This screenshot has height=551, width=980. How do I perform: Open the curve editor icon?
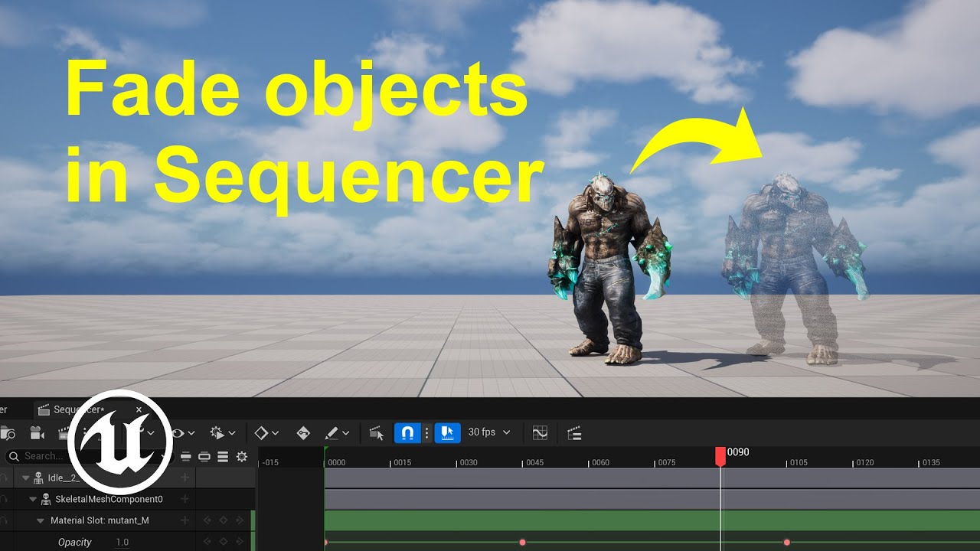pos(540,433)
